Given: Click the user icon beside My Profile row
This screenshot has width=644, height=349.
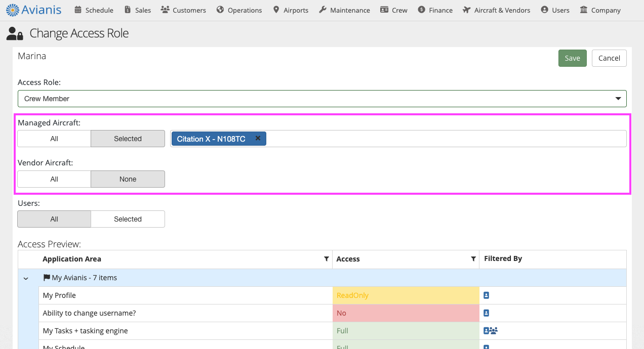Looking at the screenshot, I should click(x=487, y=295).
